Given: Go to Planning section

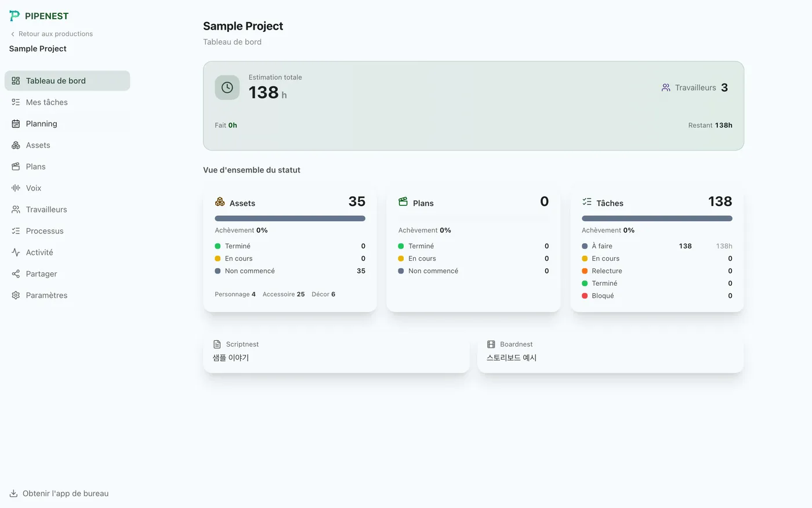Looking at the screenshot, I should point(67,124).
